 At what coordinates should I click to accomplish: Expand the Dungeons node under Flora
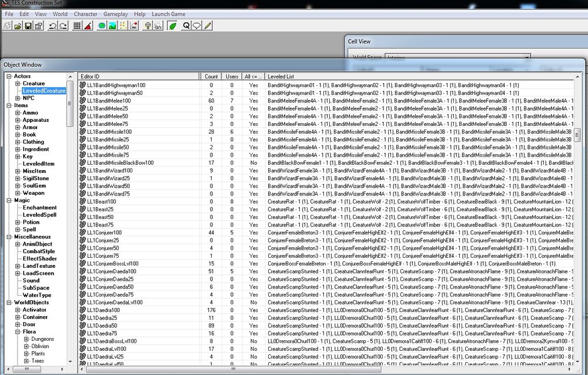coord(26,339)
